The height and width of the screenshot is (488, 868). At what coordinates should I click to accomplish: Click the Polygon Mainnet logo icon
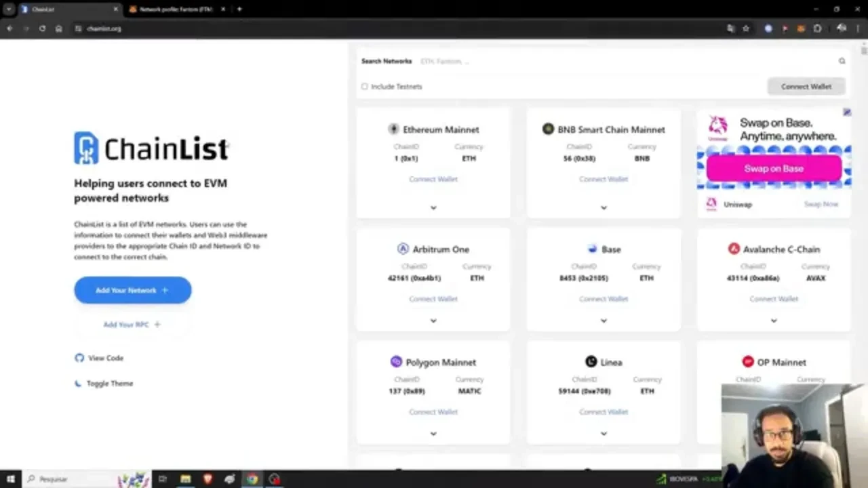coord(396,362)
